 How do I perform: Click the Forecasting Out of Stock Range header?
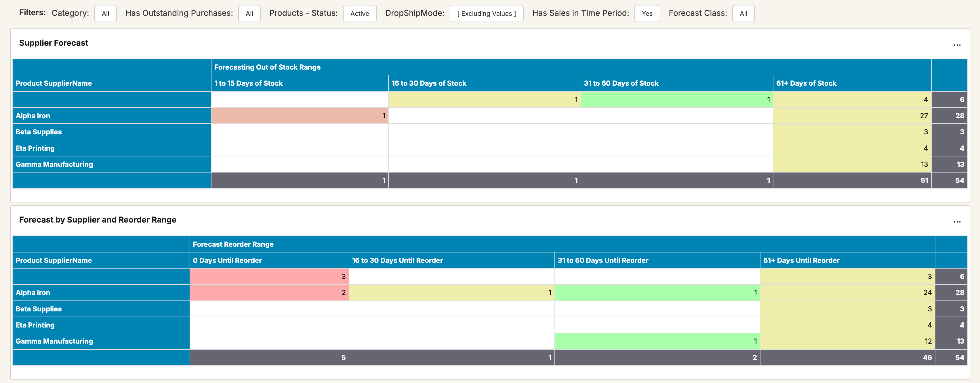tap(267, 67)
